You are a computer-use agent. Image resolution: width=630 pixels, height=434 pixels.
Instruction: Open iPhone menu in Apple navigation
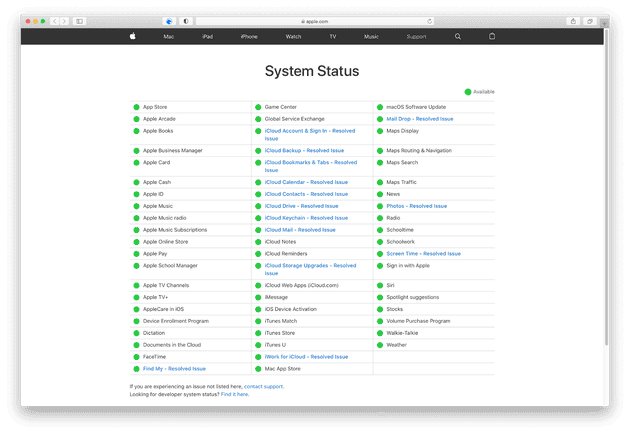[x=249, y=37]
